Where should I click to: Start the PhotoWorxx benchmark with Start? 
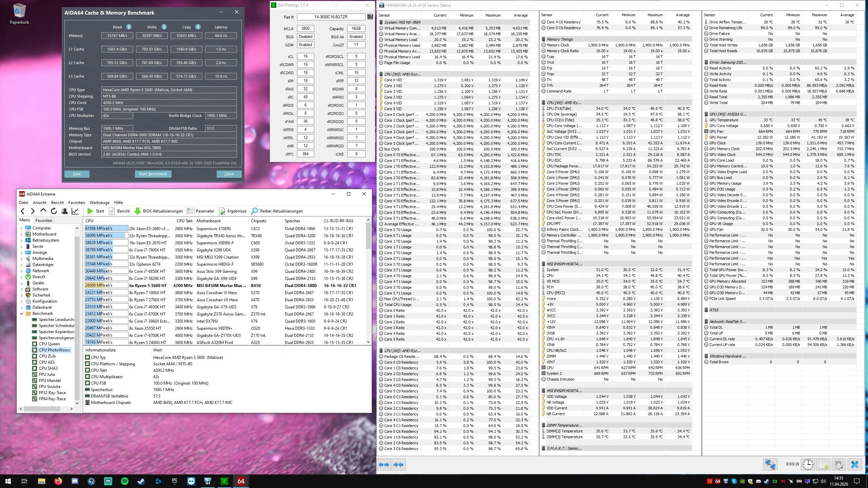[x=96, y=211]
